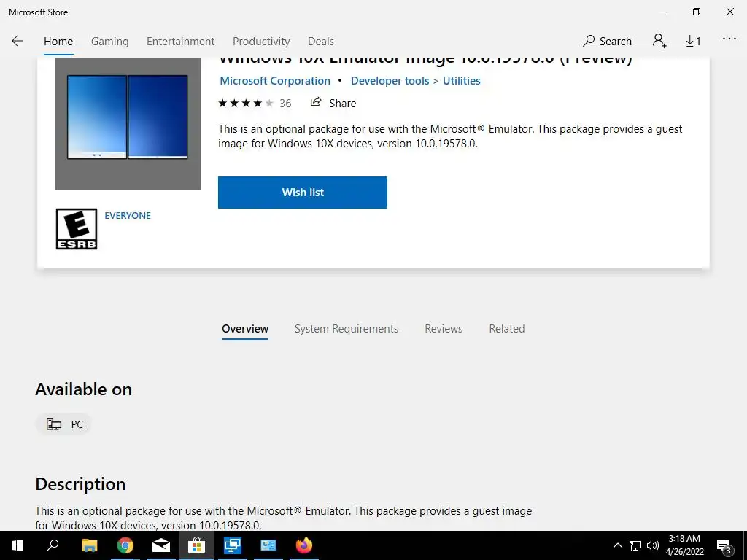Click the ESRB Everyone rating badge
747x560 pixels.
[76, 229]
